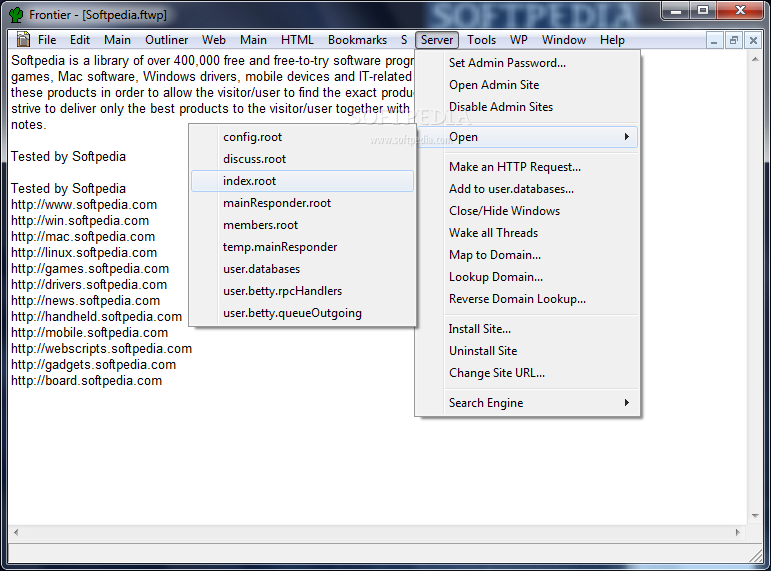The width and height of the screenshot is (771, 571).
Task: Click the http://www.softpedia.com line
Action: pos(84,205)
